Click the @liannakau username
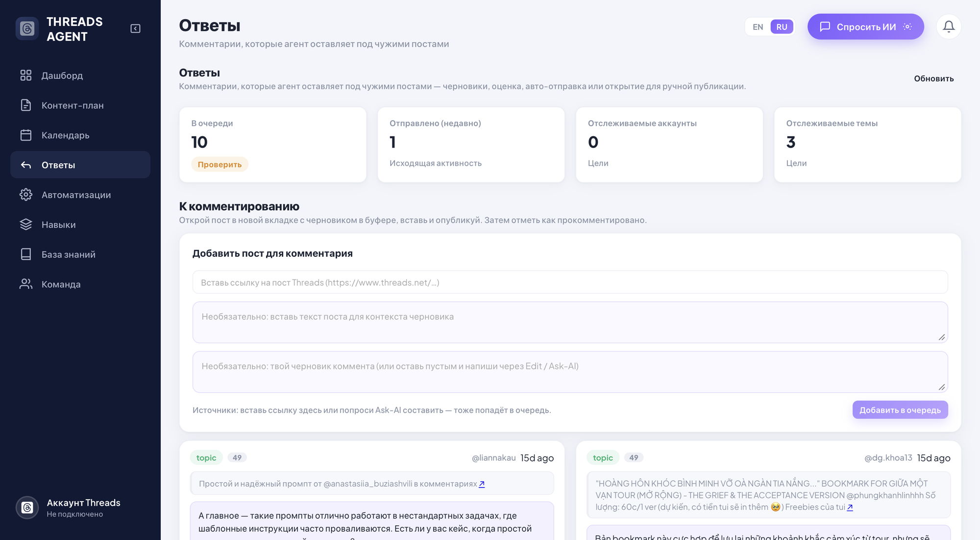The width and height of the screenshot is (980, 540). (493, 458)
